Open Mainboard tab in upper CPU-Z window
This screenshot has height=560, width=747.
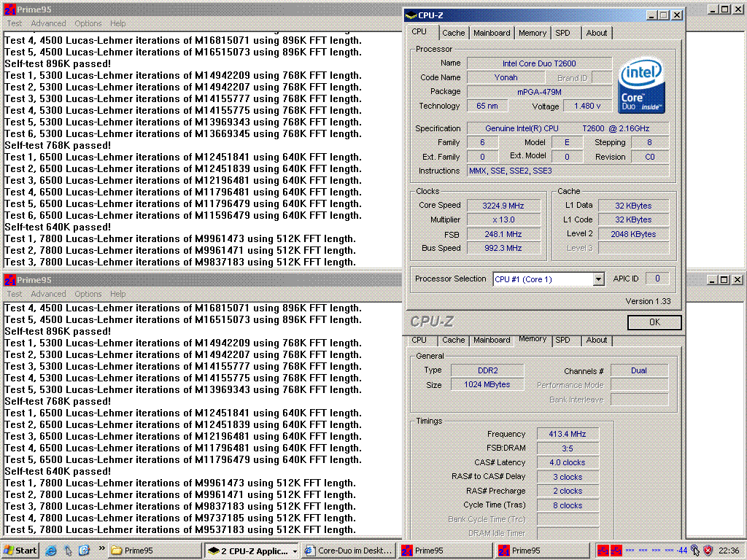click(492, 33)
